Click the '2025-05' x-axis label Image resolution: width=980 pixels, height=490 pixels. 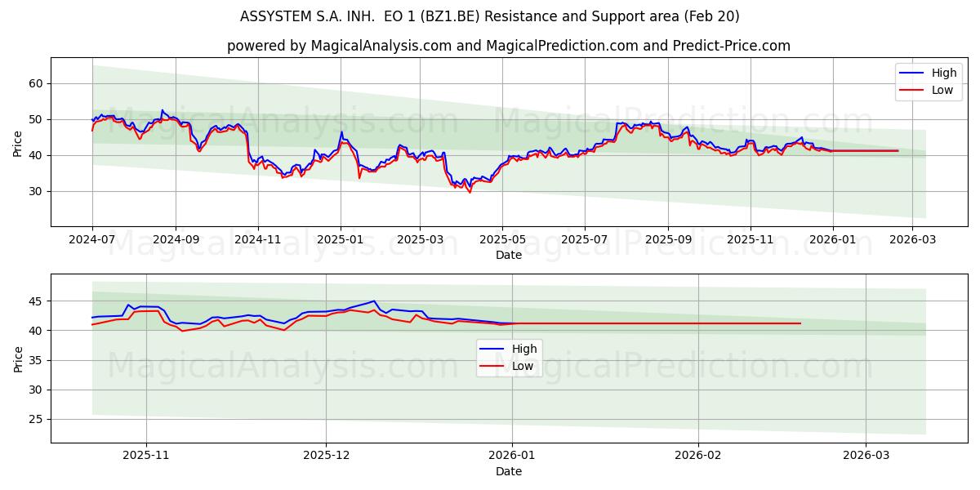point(502,240)
